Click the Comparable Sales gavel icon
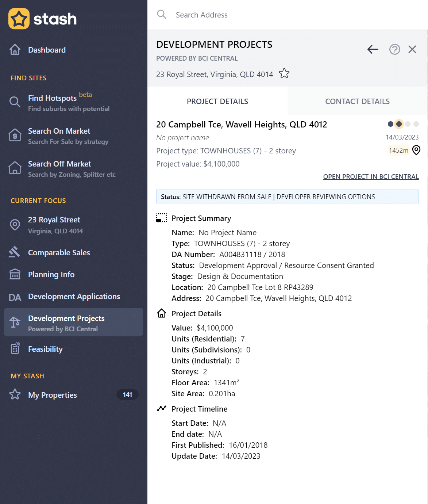This screenshot has height=504, width=428. click(14, 252)
